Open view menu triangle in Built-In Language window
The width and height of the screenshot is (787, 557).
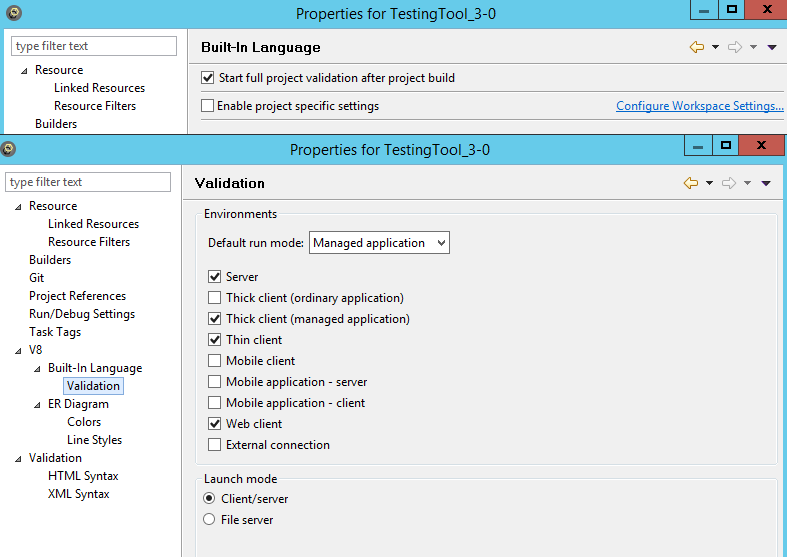point(772,47)
